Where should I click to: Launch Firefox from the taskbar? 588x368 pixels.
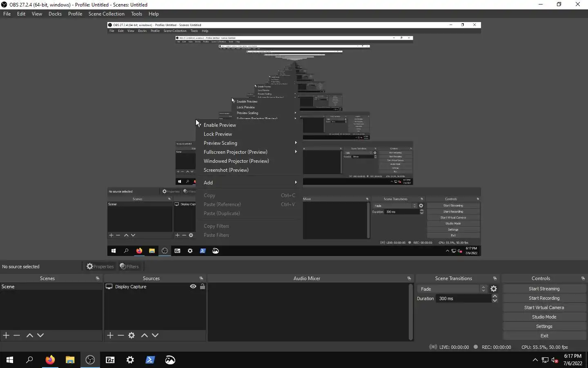tap(50, 360)
